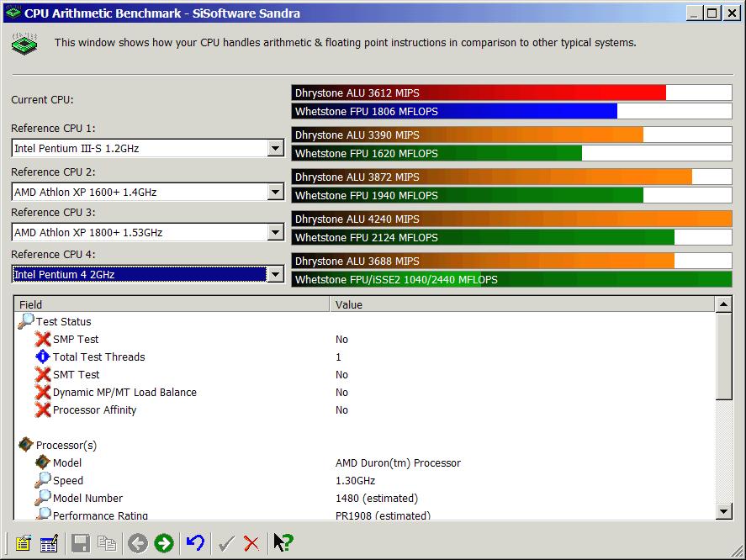Click the green CPU chip icon beside description
This screenshot has height=560, width=746.
tap(24, 44)
